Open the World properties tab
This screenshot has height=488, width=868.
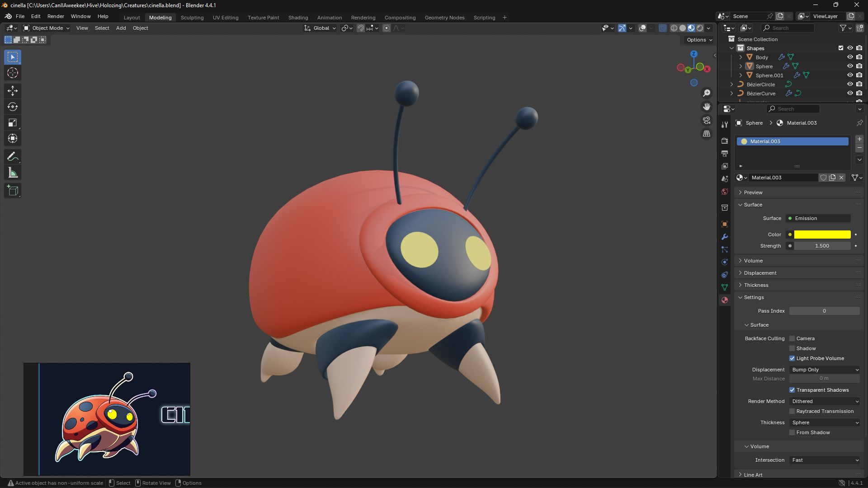(x=725, y=192)
